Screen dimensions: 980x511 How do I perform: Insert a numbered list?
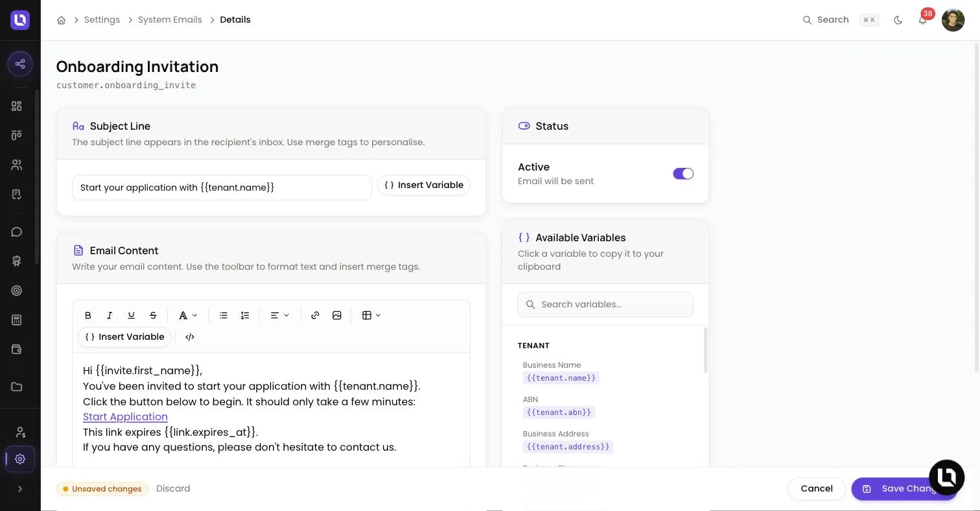(245, 315)
